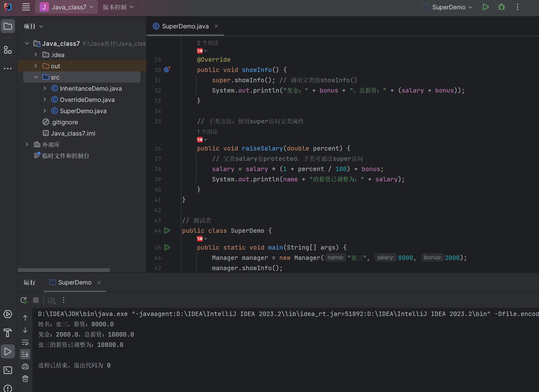This screenshot has height=392, width=539.
Task: Open the 项目 view options dropdown
Action: point(33,26)
